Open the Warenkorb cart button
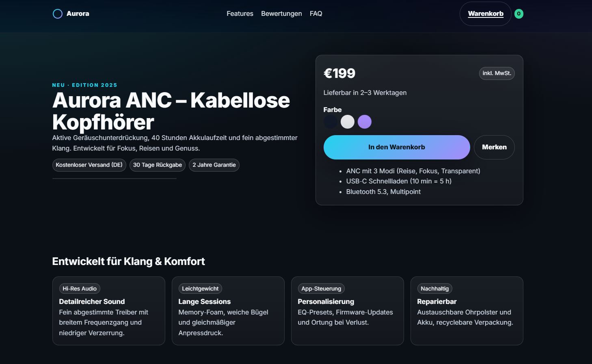 point(486,14)
